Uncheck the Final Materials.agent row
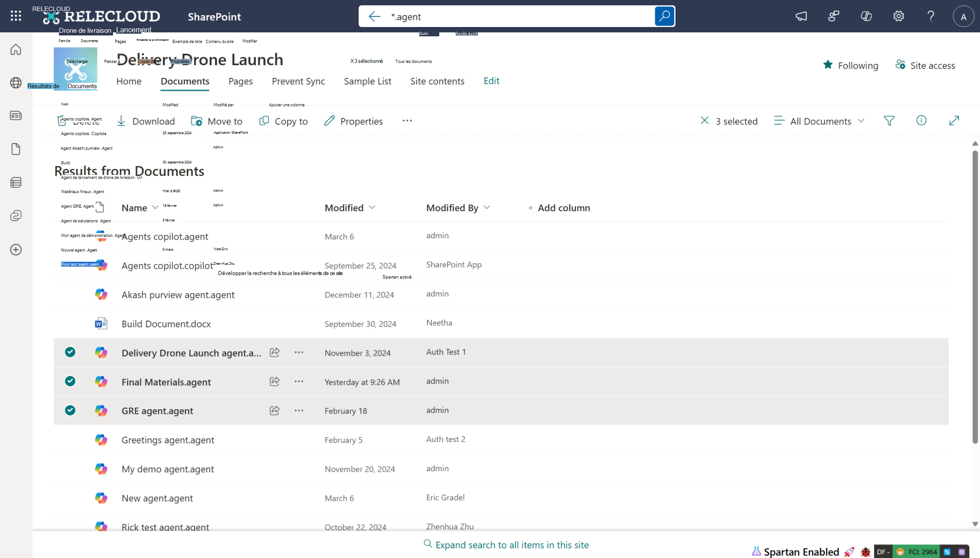The width and height of the screenshot is (980, 558). point(70,381)
